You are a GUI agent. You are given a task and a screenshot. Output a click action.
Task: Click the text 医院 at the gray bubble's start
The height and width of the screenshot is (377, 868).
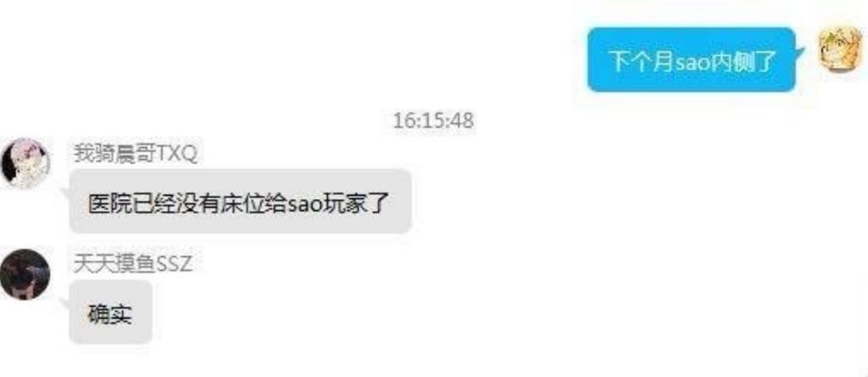pyautogui.click(x=109, y=204)
